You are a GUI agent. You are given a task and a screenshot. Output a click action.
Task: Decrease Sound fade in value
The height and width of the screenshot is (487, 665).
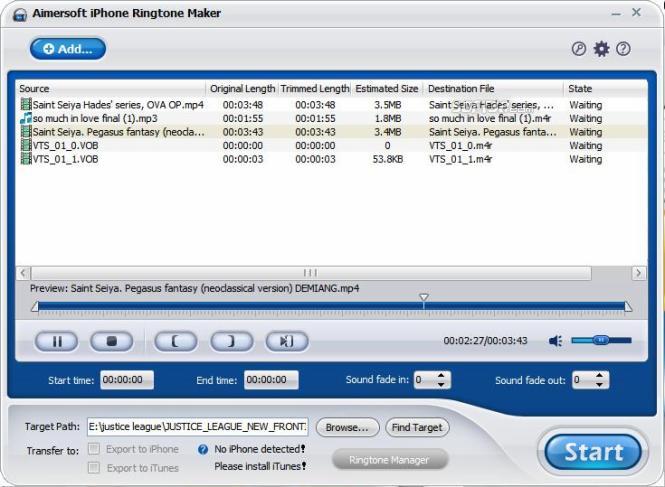tap(441, 384)
